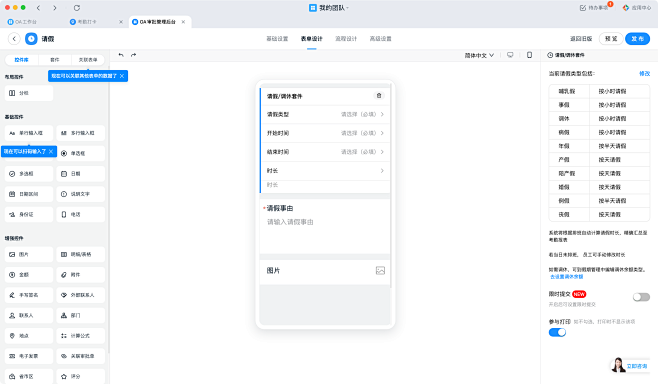This screenshot has height=384, width=658.
Task: Add the 日期 date widget
Action: pyautogui.click(x=81, y=174)
